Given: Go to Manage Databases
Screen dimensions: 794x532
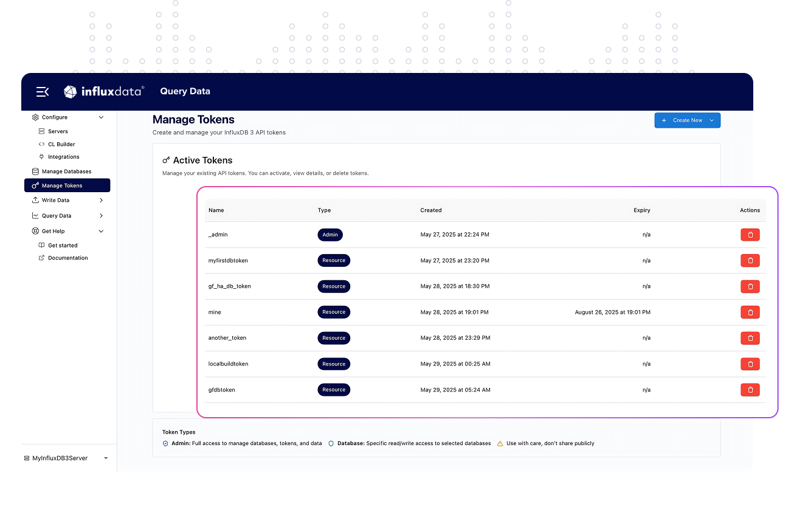Looking at the screenshot, I should coord(66,171).
